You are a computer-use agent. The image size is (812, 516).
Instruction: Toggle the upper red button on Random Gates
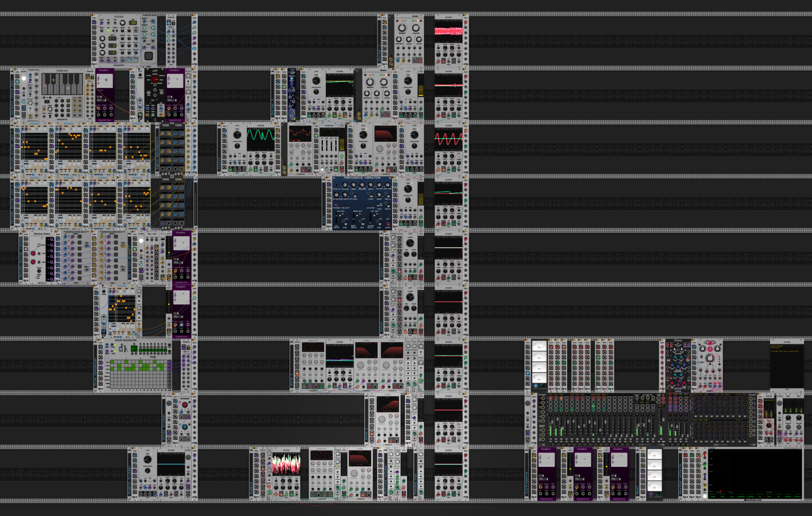tap(33, 253)
